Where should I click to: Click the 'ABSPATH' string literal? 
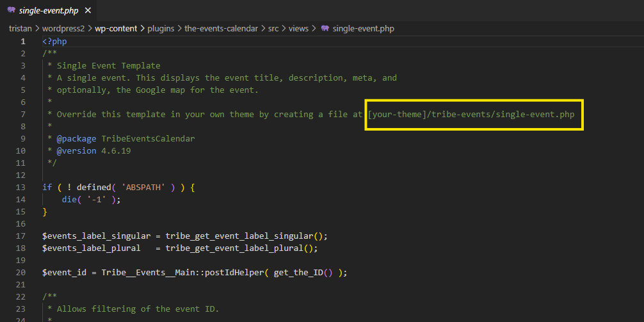point(143,188)
